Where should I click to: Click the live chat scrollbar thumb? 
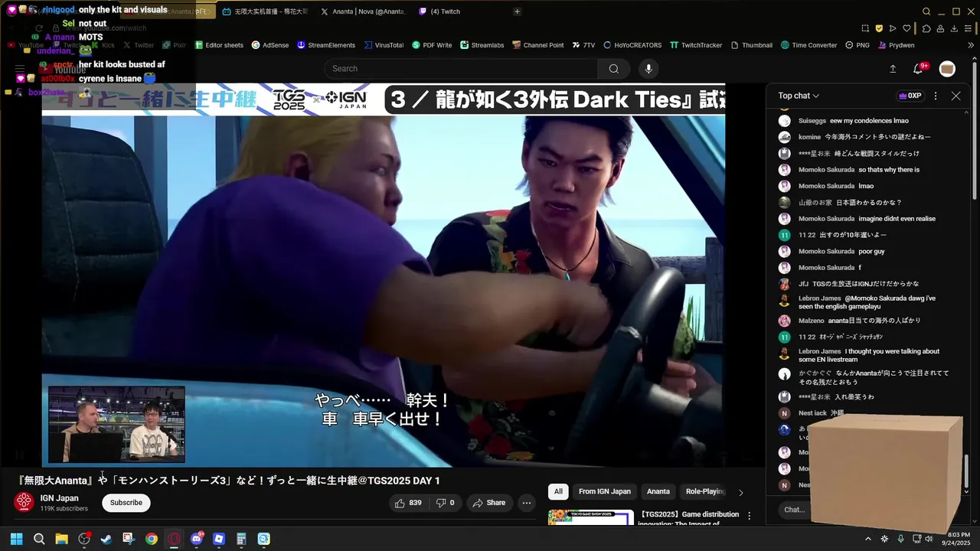(x=966, y=471)
